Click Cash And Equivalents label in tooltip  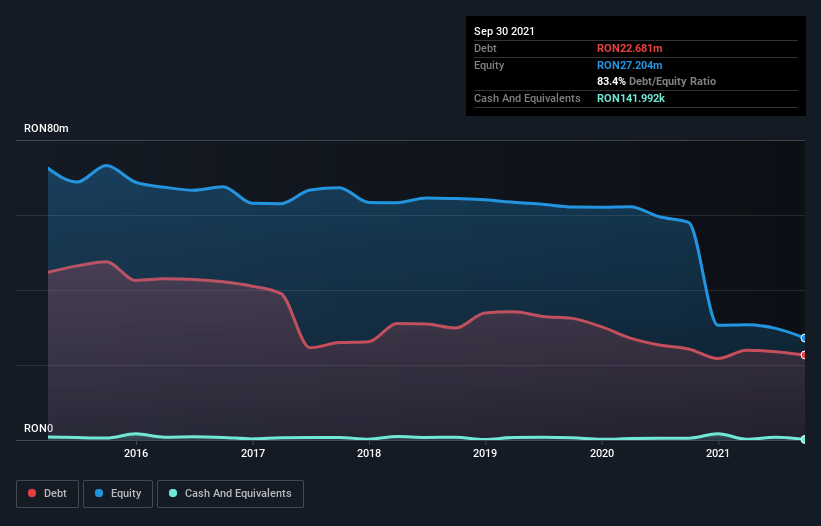(527, 98)
